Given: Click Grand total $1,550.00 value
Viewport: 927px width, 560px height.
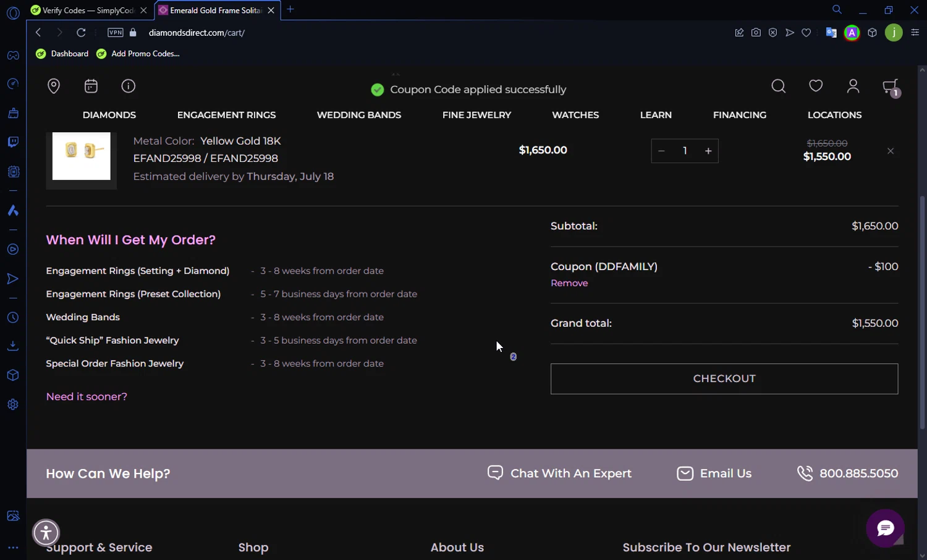Looking at the screenshot, I should [875, 323].
